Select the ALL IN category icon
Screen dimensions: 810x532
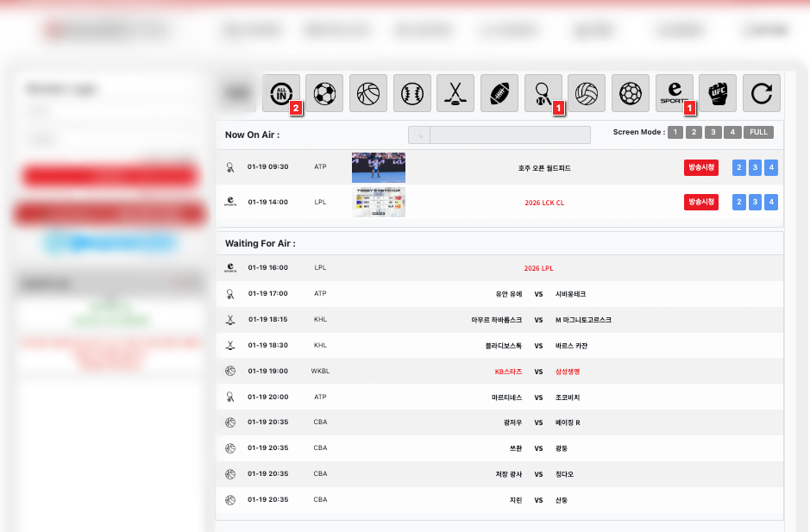(x=281, y=93)
